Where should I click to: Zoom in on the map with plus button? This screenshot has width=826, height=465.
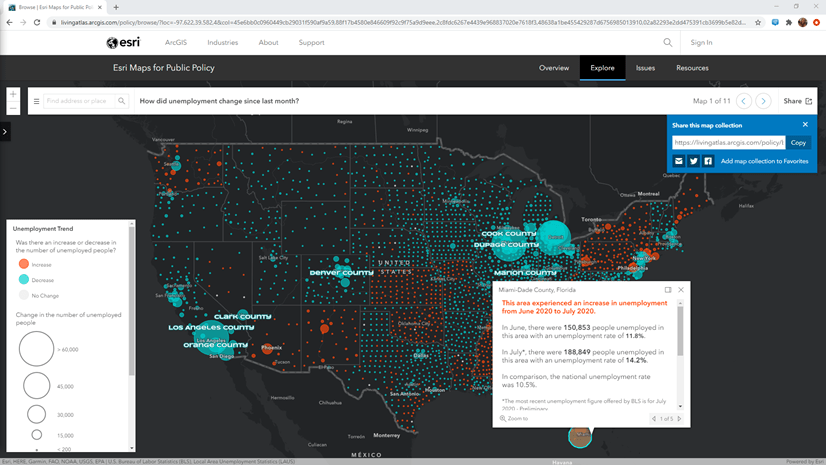tap(13, 94)
